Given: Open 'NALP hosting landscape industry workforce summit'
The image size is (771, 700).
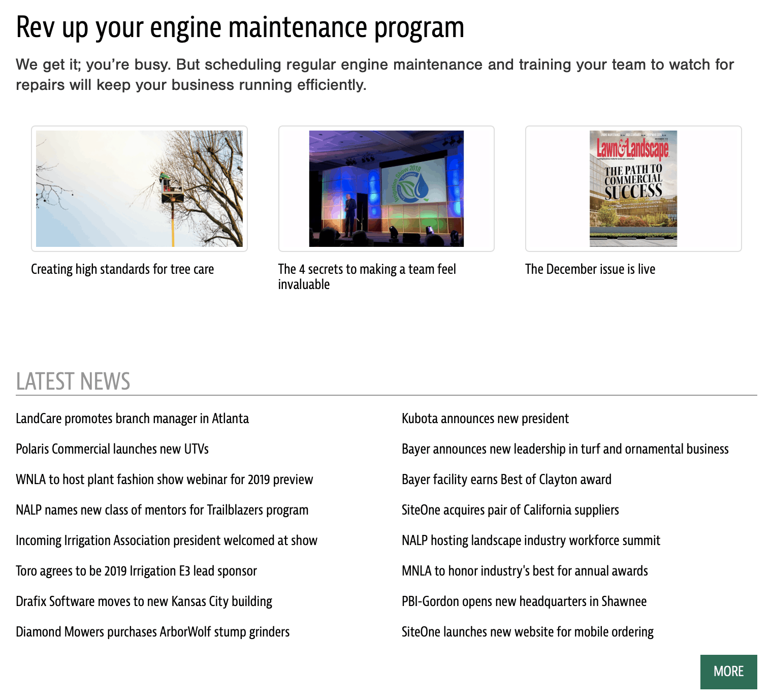Looking at the screenshot, I should pos(531,540).
